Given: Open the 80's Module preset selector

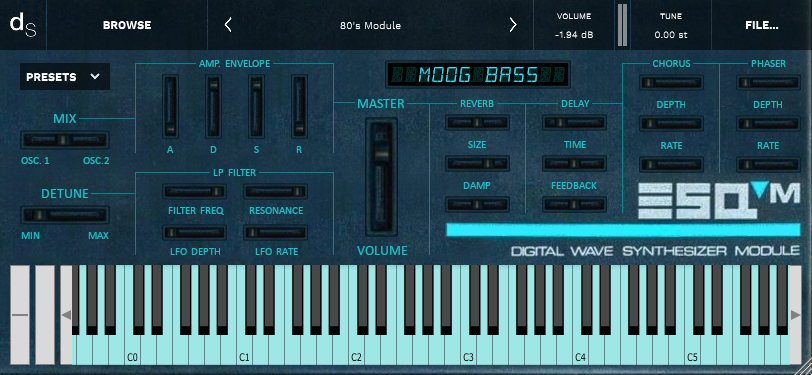Looking at the screenshot, I should coord(370,25).
